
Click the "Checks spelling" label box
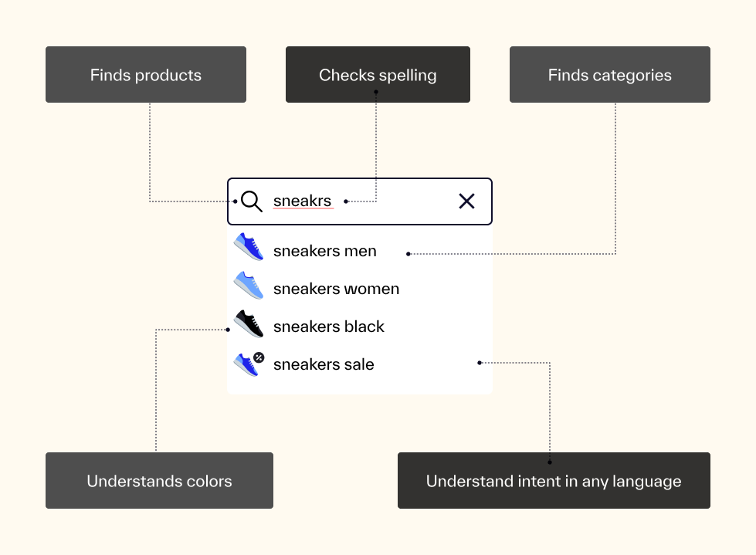pos(378,75)
